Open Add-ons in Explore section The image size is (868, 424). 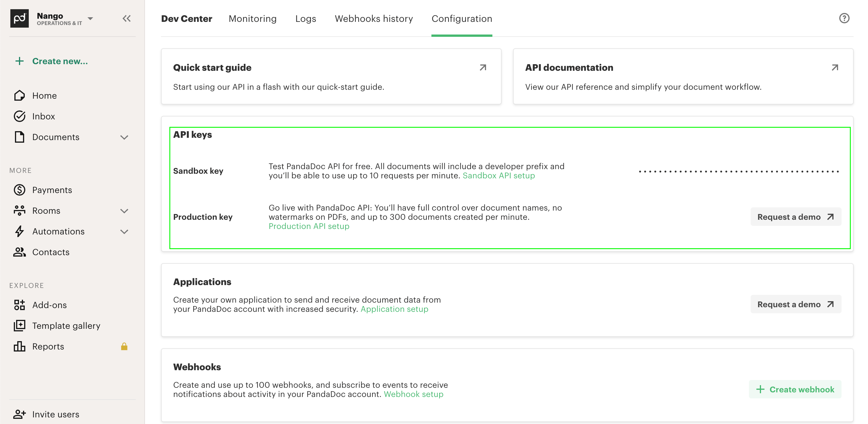point(49,305)
